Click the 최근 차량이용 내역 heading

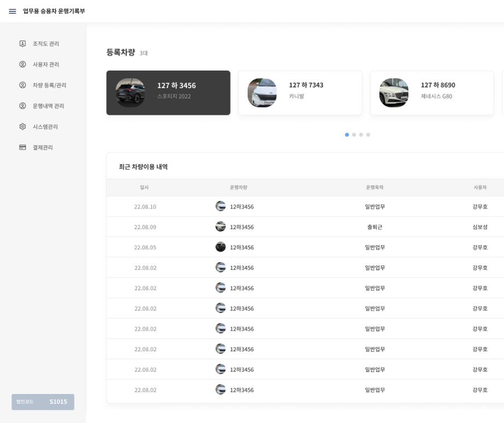tap(143, 166)
